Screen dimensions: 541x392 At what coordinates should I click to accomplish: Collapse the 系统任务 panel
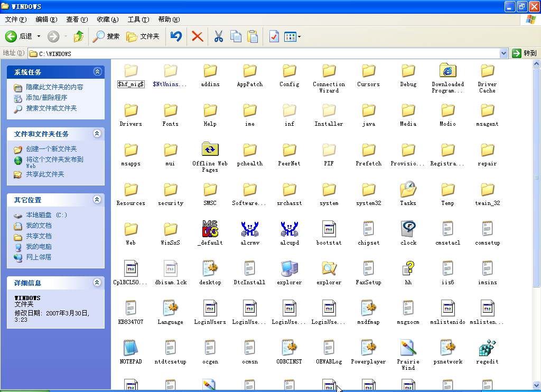[97, 72]
